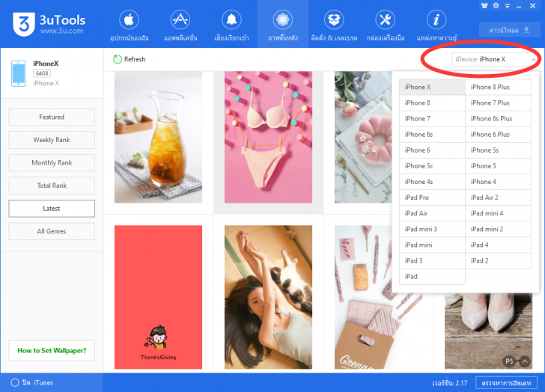545x392 pixels.
Task: Select iPhone 8 Plus in device list
Action: click(498, 87)
